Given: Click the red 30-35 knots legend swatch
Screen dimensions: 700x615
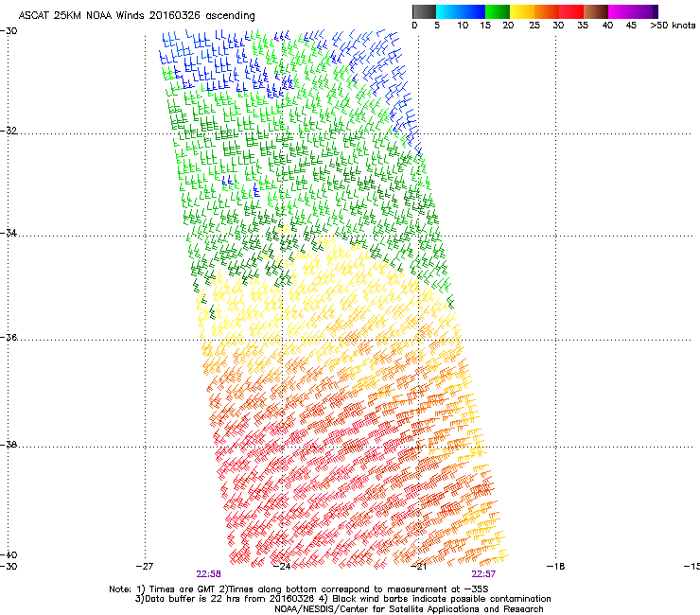Looking at the screenshot, I should (x=571, y=11).
